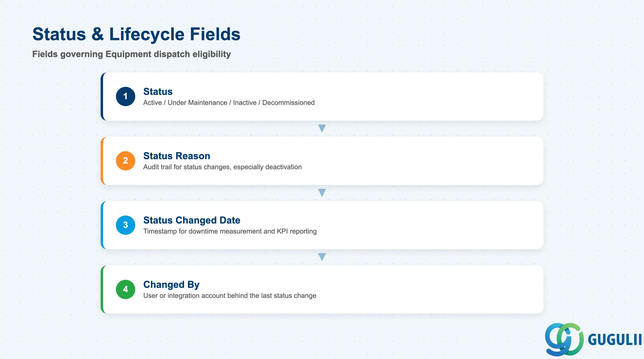Click 'Active / Under Maintenance / Inactive / Decommissioned' text
The image size is (644, 359).
pyautogui.click(x=229, y=103)
